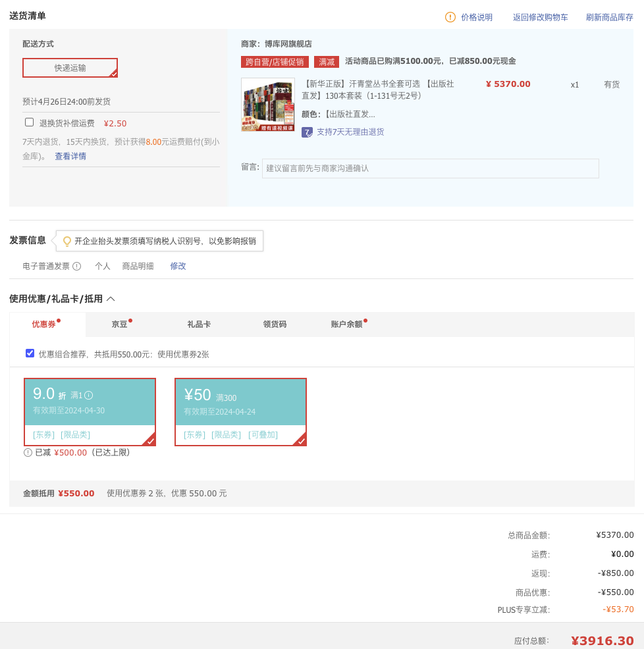The height and width of the screenshot is (649, 644).
Task: Open 查看详情 for return shipping compensation
Action: 70,156
